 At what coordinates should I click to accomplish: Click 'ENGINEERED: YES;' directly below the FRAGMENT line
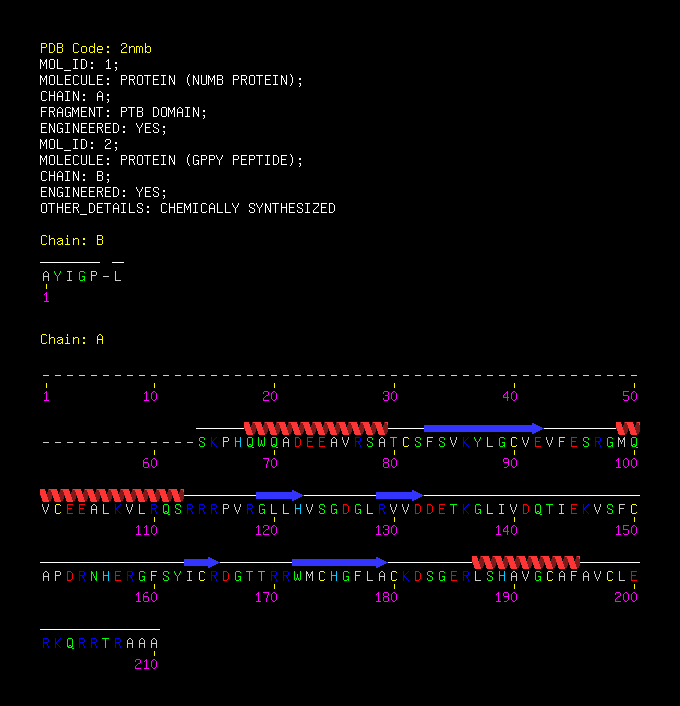pyautogui.click(x=103, y=128)
